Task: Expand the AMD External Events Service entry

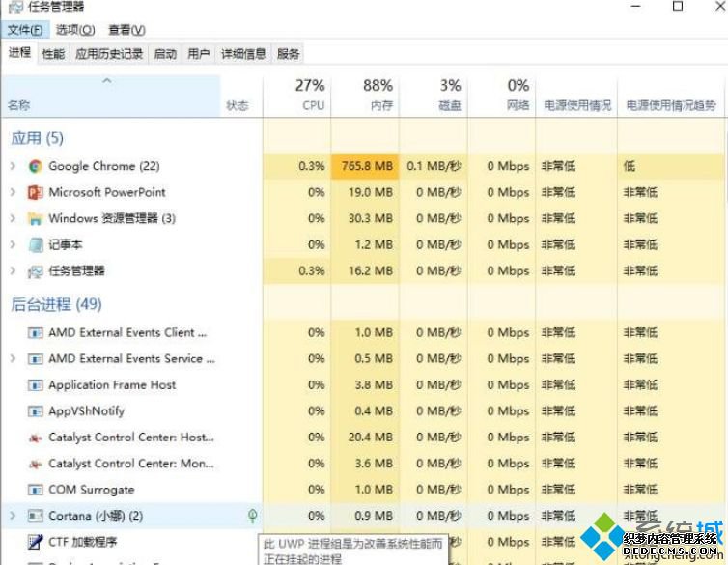Action: 13,359
